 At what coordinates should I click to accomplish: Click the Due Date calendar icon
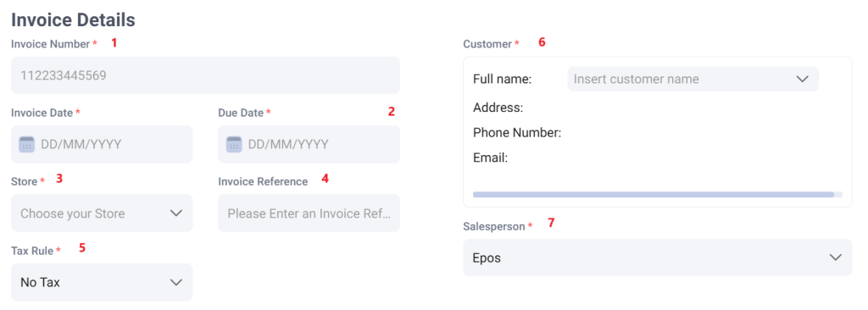pyautogui.click(x=234, y=145)
